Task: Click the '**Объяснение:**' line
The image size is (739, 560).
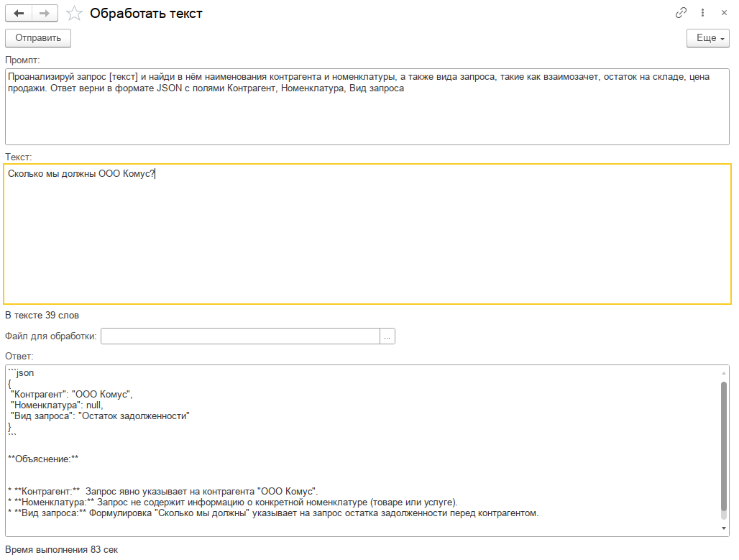Action: click(43, 459)
